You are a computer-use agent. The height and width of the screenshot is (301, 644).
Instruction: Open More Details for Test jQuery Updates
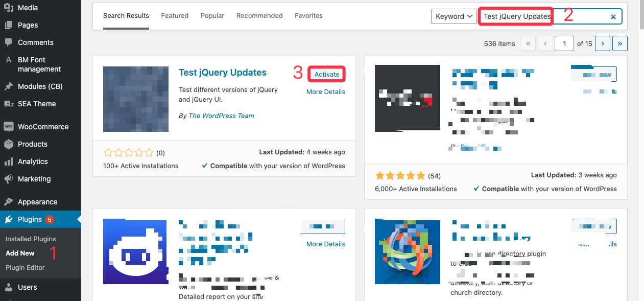click(x=326, y=92)
